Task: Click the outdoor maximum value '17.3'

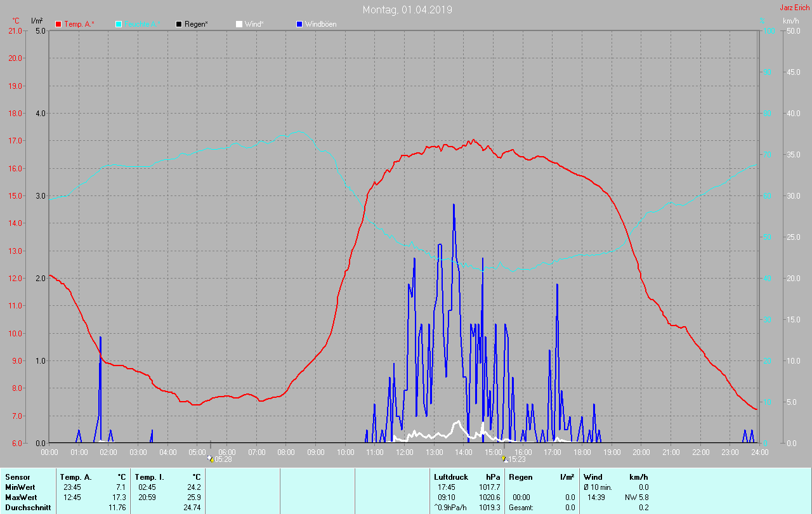Action: pos(119,497)
